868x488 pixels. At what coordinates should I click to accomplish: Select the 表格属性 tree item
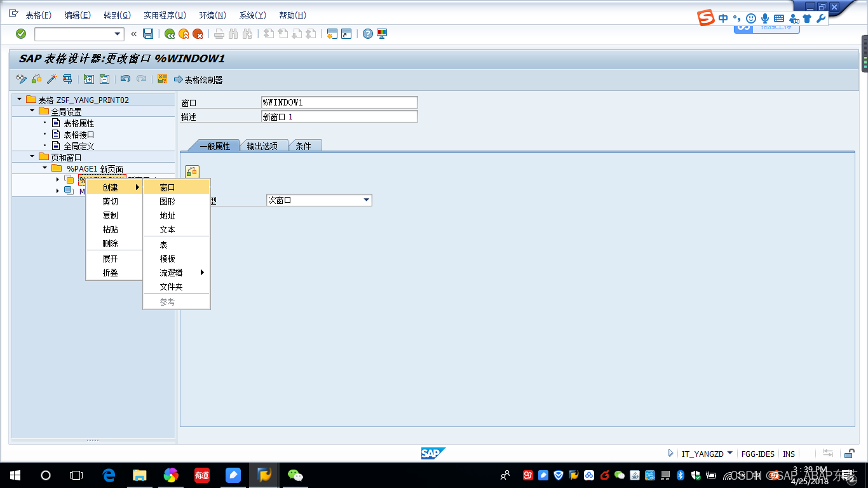(x=79, y=123)
